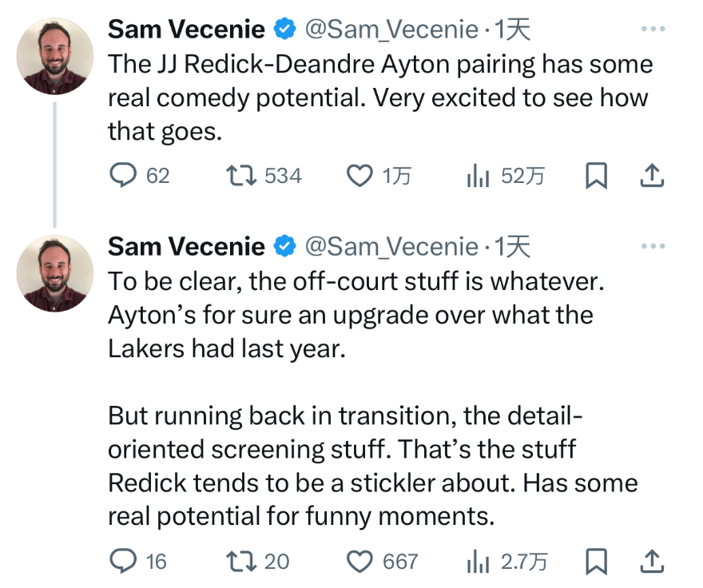Screen dimensions: 703x588
Task: Reply to the off-court stuff tweet
Action: pyautogui.click(x=123, y=562)
